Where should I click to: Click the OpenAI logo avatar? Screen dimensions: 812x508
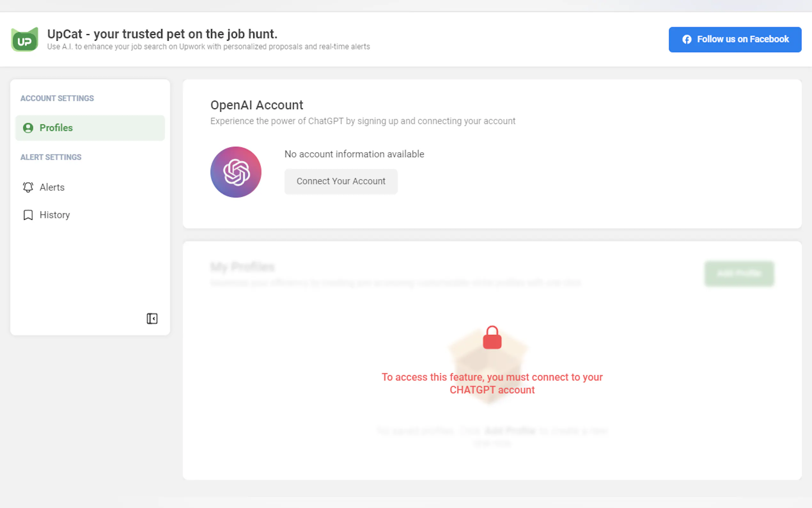coord(236,172)
